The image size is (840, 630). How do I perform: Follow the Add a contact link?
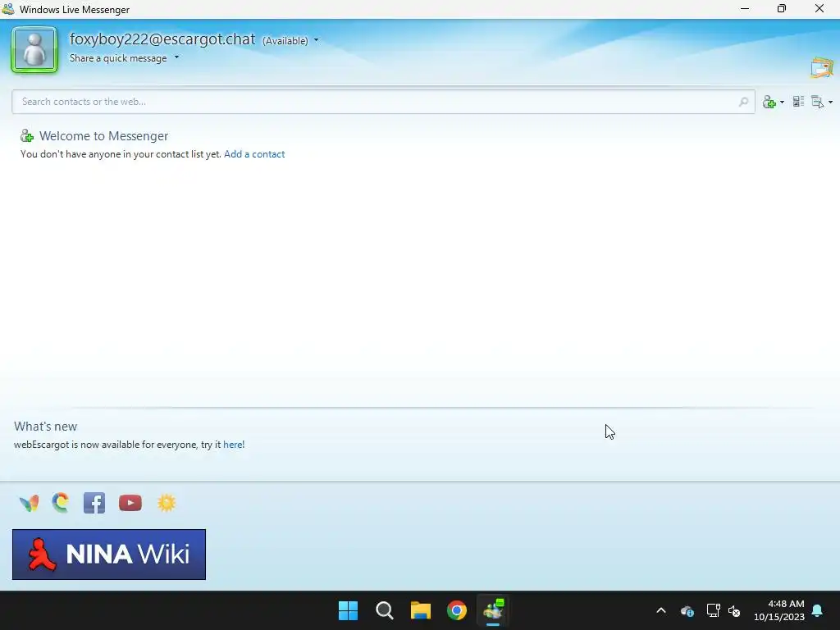[x=254, y=154]
